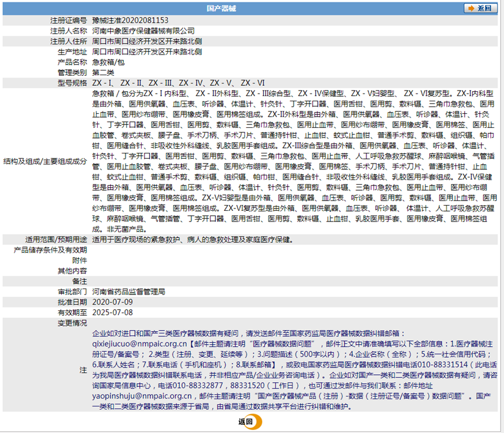The width and height of the screenshot is (504, 433).
Task: Click the phone number 010-88332877
Action: tap(198, 386)
